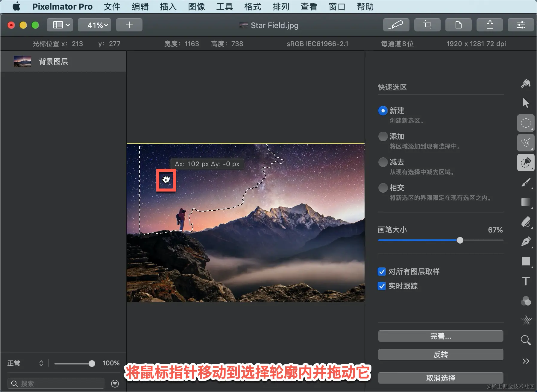Select the elliptical marquee selection tool
Screen dimensions: 537x392
point(526,123)
